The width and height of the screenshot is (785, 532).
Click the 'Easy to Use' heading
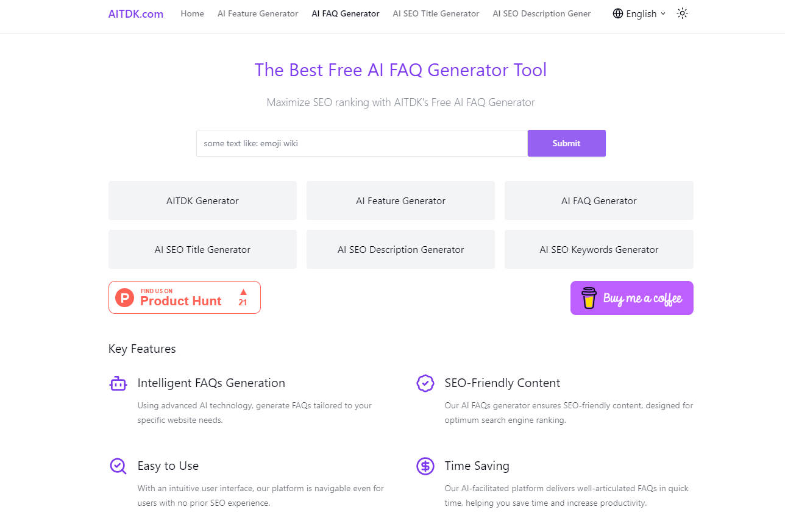pos(168,466)
